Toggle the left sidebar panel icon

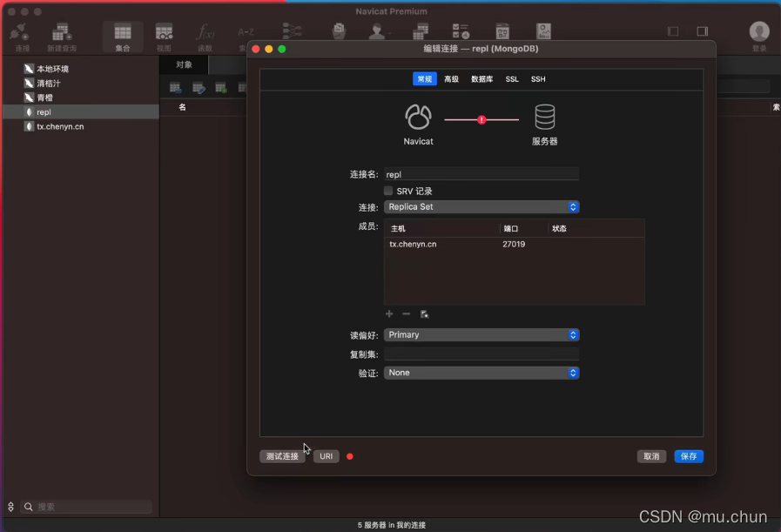[x=673, y=31]
